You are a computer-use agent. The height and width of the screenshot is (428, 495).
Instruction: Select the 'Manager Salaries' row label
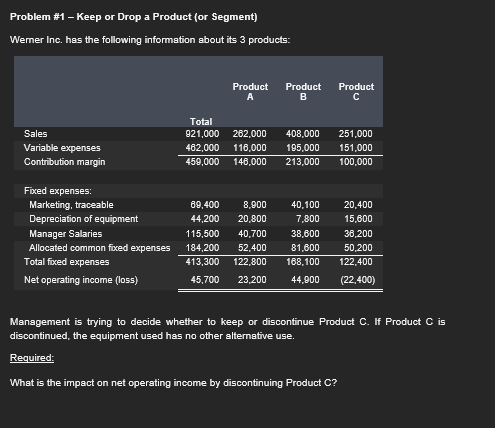pyautogui.click(x=66, y=234)
